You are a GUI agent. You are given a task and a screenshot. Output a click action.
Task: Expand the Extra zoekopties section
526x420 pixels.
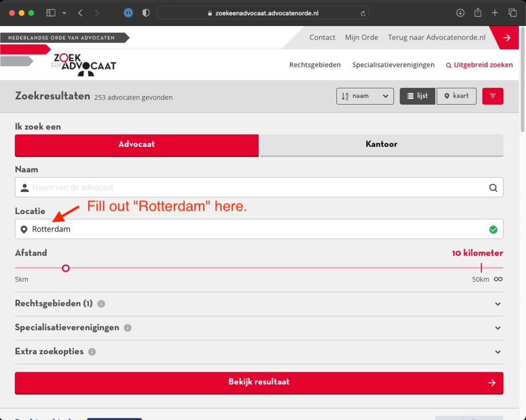point(497,352)
